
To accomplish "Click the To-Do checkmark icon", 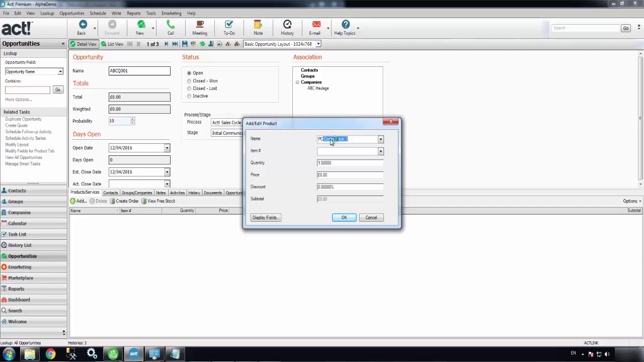I will pyautogui.click(x=229, y=25).
